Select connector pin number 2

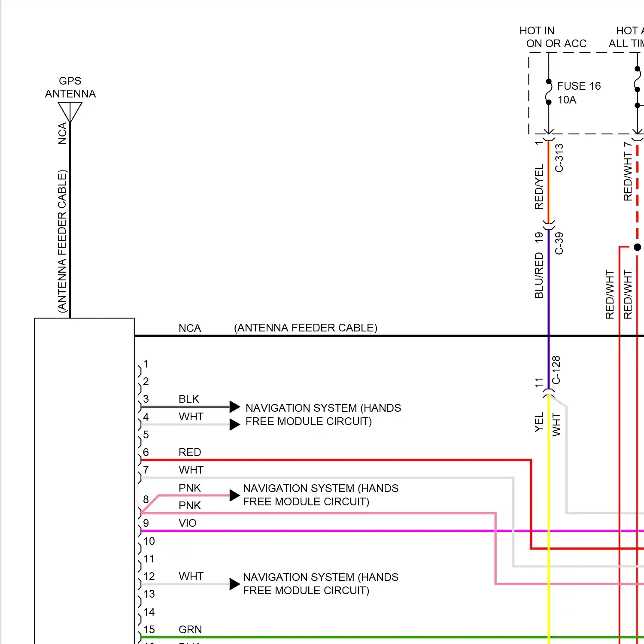tap(146, 382)
